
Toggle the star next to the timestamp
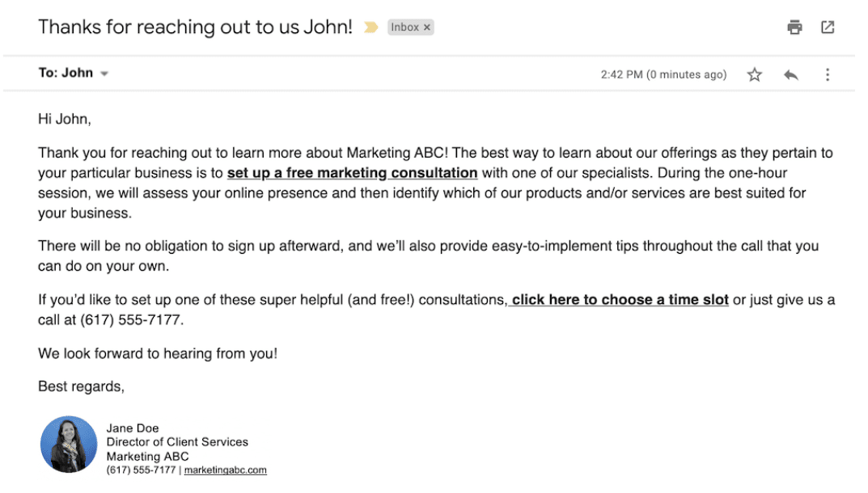[x=754, y=74]
